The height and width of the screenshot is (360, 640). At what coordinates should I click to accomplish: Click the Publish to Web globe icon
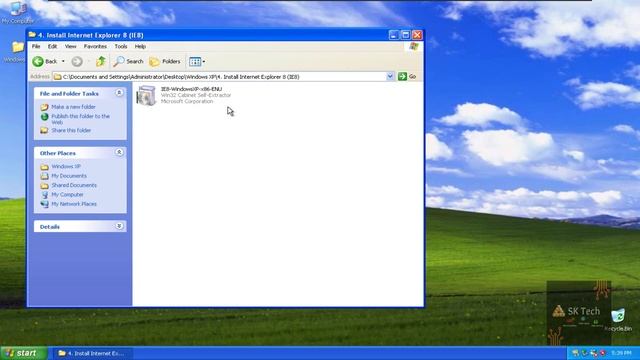(x=44, y=117)
